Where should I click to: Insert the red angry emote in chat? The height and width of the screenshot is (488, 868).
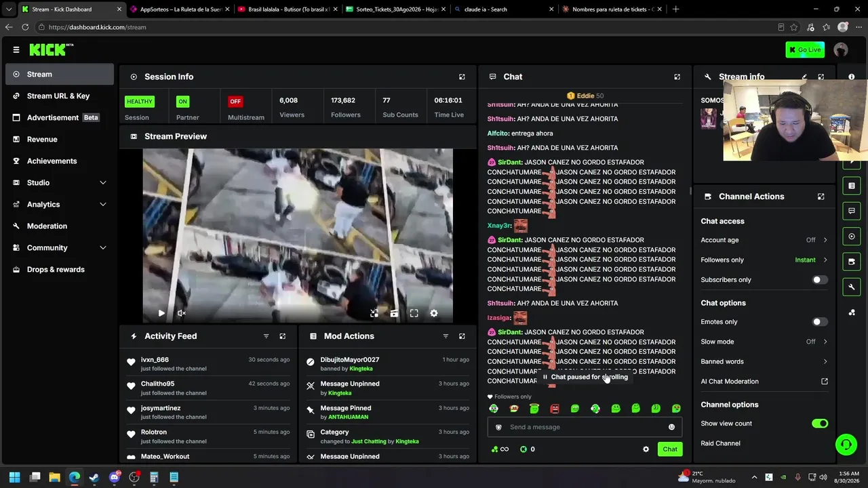[x=555, y=409]
